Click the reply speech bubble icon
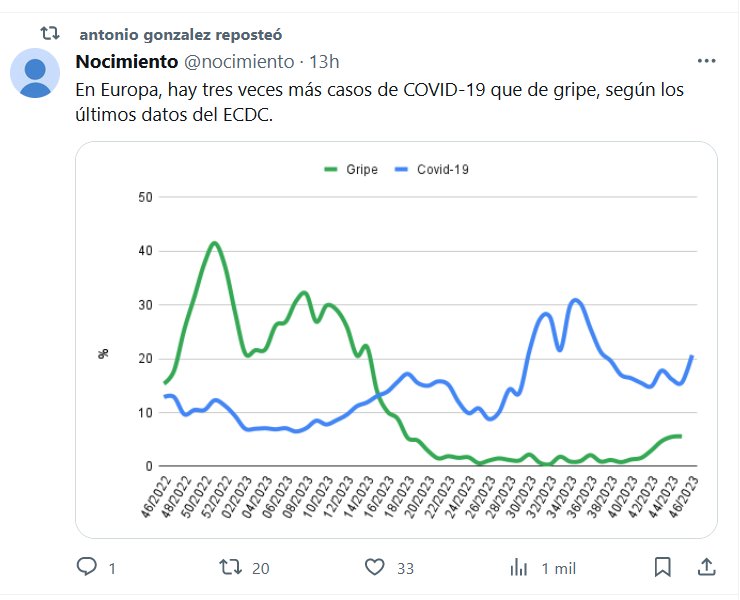 [88, 567]
